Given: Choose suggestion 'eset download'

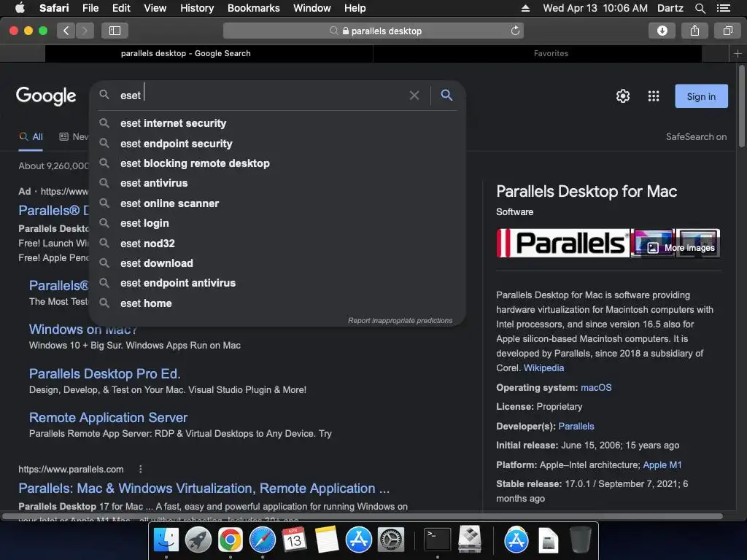Looking at the screenshot, I should point(277,262).
